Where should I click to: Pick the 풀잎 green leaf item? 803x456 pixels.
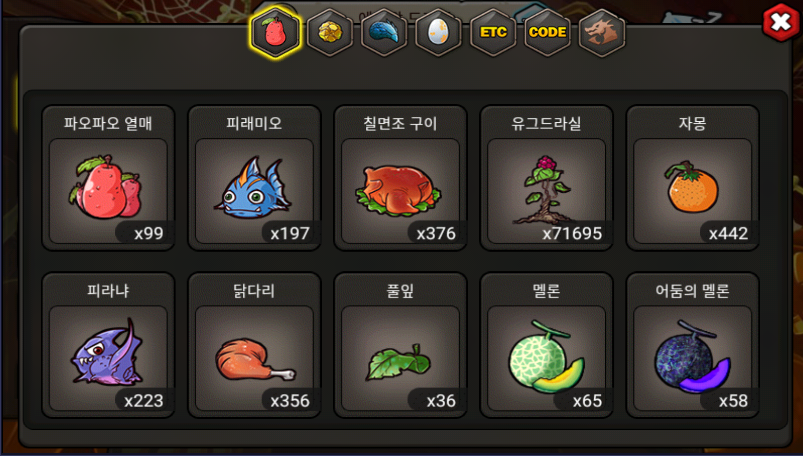pyautogui.click(x=400, y=345)
